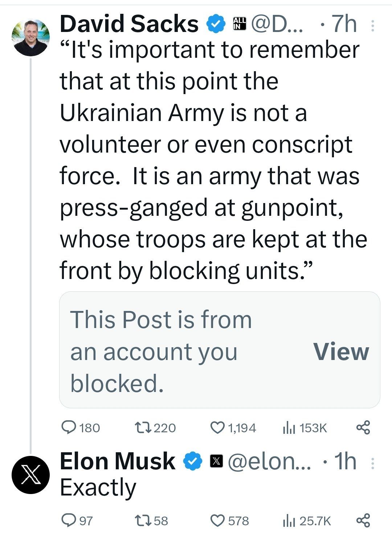View the blocked account's post
Screen dimensions: 392x534
point(341,352)
